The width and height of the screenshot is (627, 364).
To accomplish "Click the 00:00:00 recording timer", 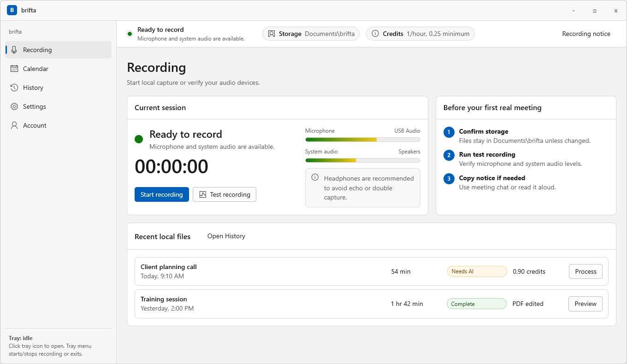I will coord(172,167).
